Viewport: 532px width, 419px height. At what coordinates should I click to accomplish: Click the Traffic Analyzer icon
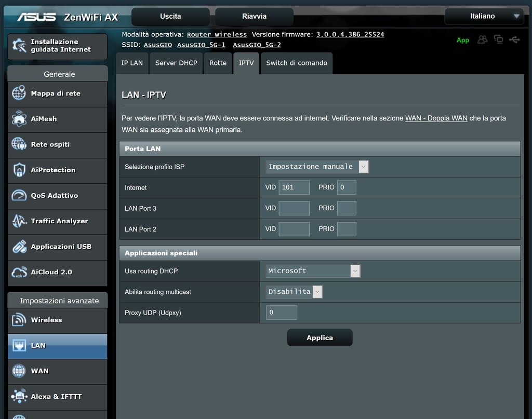pos(19,221)
